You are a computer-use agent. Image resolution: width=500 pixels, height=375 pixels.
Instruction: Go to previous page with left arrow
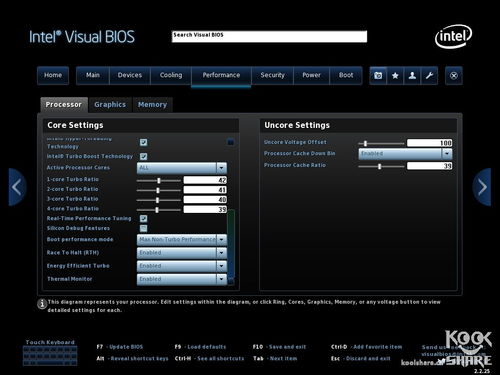click(17, 187)
